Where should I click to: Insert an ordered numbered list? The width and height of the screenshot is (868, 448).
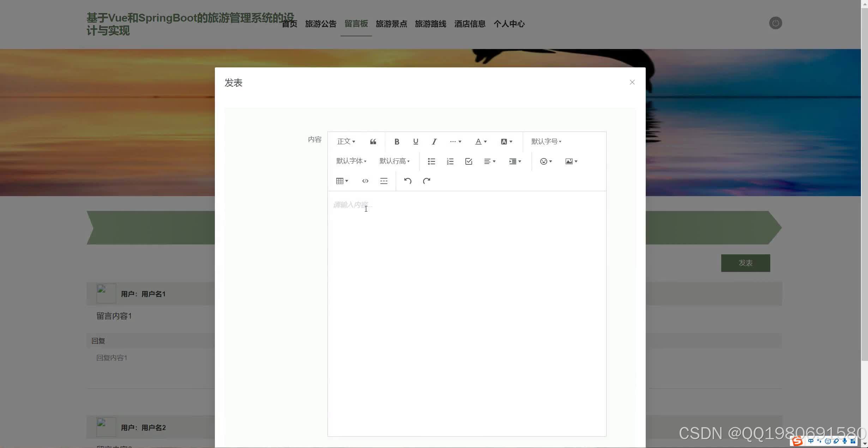pos(450,161)
